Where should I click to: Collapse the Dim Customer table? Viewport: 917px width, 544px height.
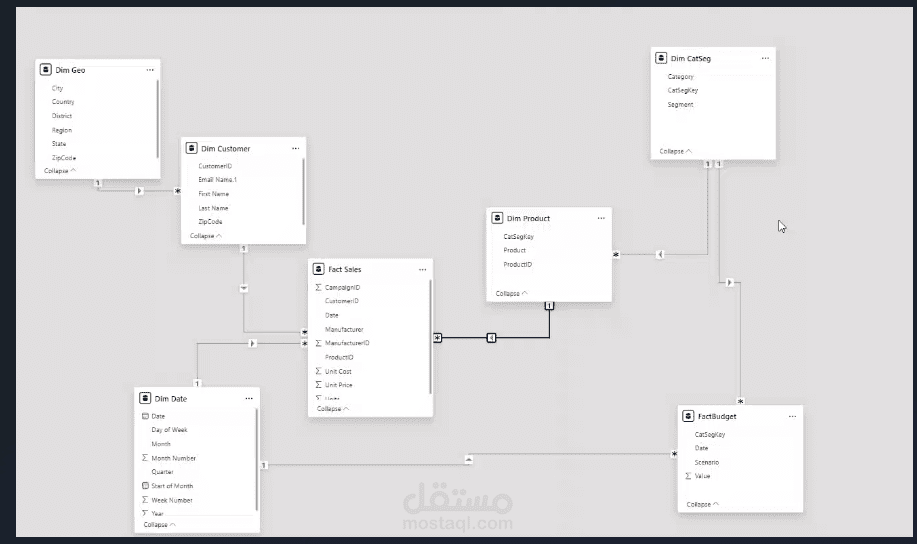tap(205, 235)
